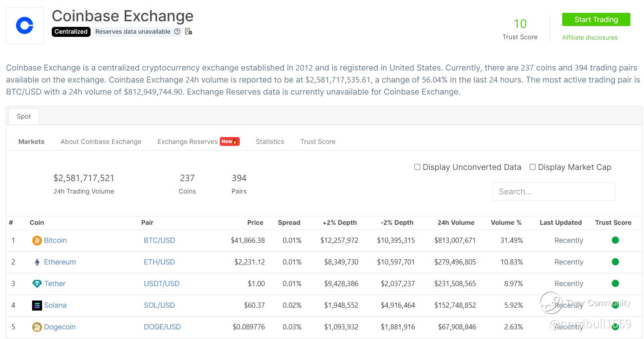Sort table by 24h Volume column header
The width and height of the screenshot is (644, 339).
456,223
